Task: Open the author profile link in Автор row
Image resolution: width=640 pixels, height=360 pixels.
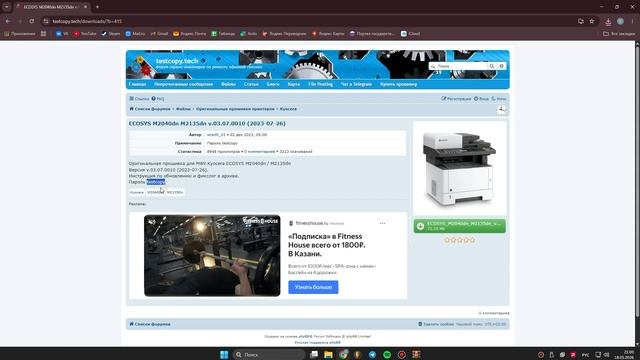Action: point(216,135)
